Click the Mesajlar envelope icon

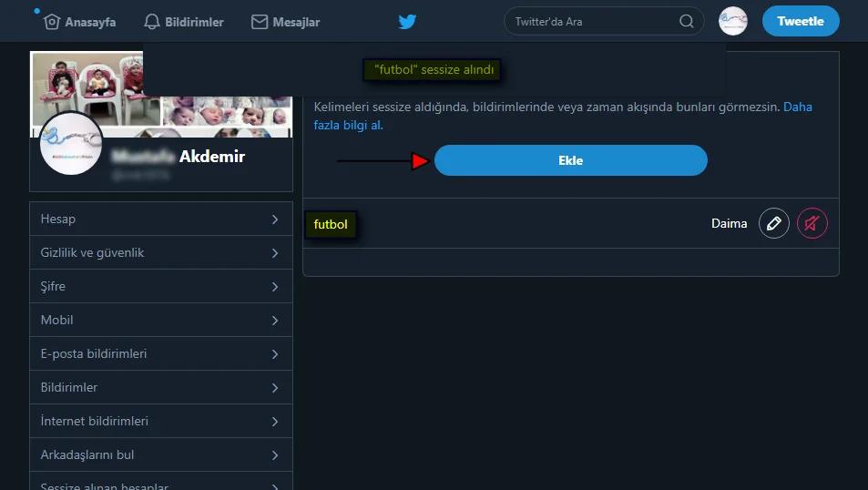tap(260, 22)
